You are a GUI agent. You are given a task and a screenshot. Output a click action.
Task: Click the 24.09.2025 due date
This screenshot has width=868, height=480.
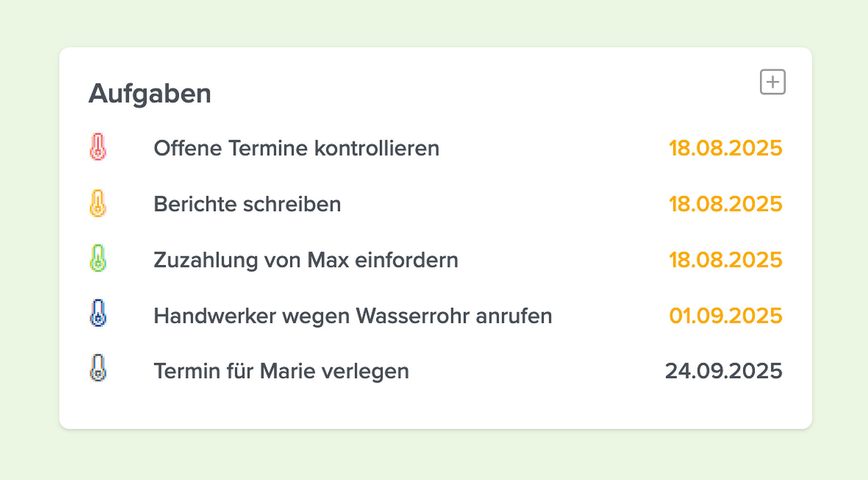click(x=724, y=371)
